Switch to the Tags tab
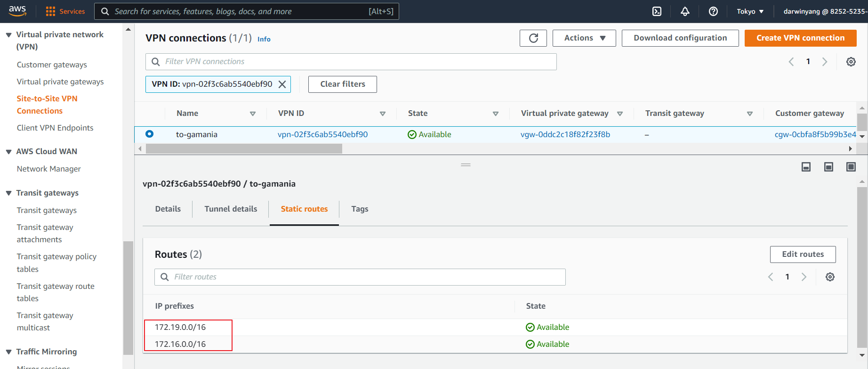868x369 pixels. tap(360, 209)
